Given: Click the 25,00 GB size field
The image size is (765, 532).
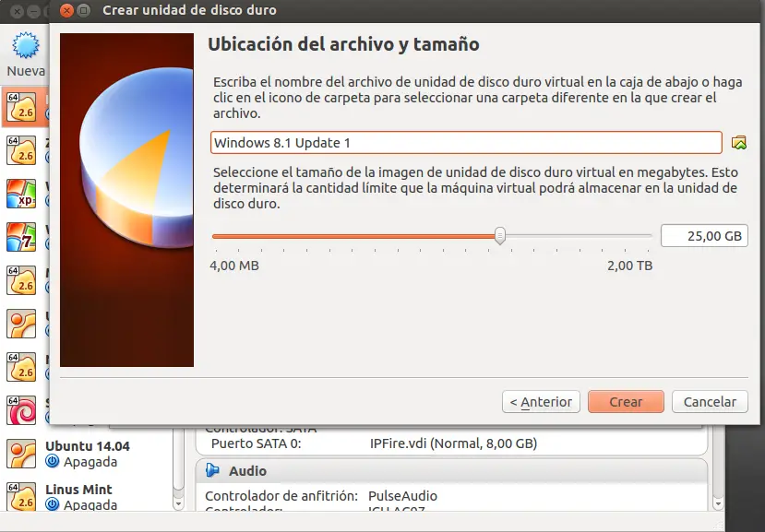Looking at the screenshot, I should (x=704, y=236).
